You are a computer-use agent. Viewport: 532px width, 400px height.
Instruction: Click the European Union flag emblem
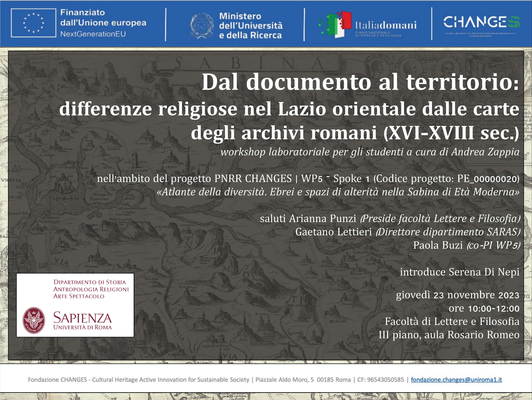point(33,23)
